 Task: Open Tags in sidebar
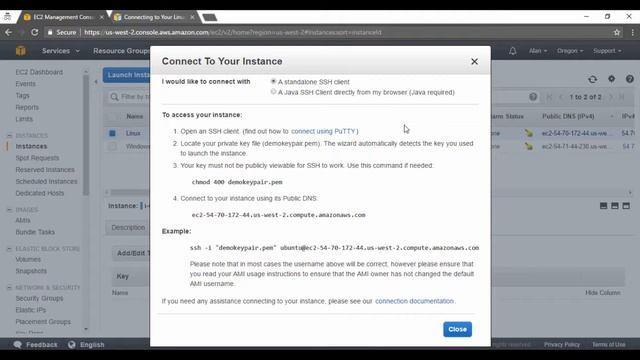pos(22,96)
